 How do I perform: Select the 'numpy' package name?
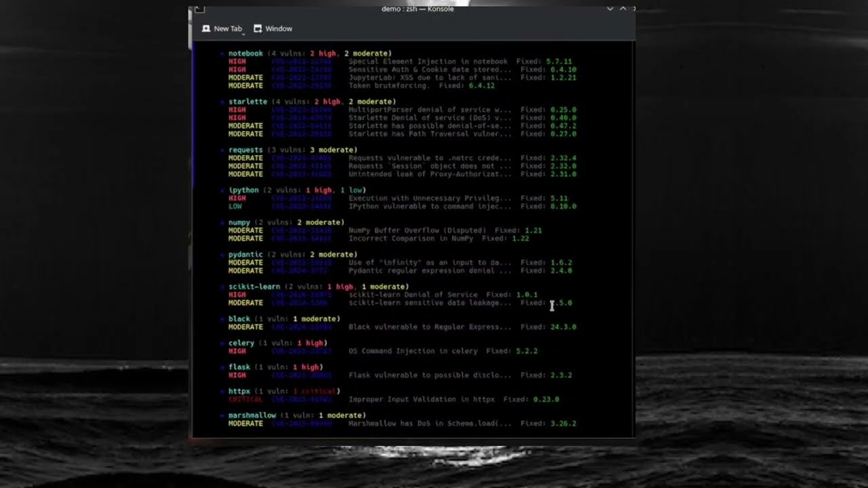(x=239, y=222)
